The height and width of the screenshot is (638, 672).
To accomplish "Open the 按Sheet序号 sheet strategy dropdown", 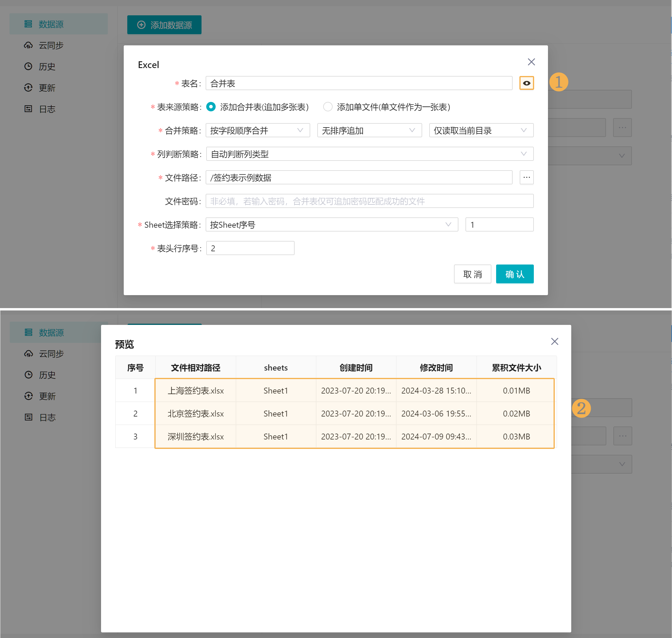I will 331,224.
